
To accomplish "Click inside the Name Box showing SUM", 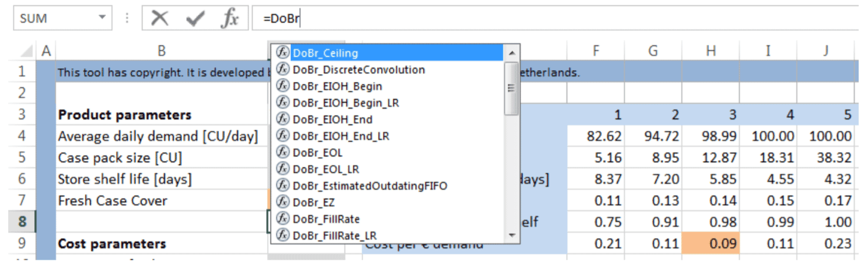I will click(x=54, y=18).
